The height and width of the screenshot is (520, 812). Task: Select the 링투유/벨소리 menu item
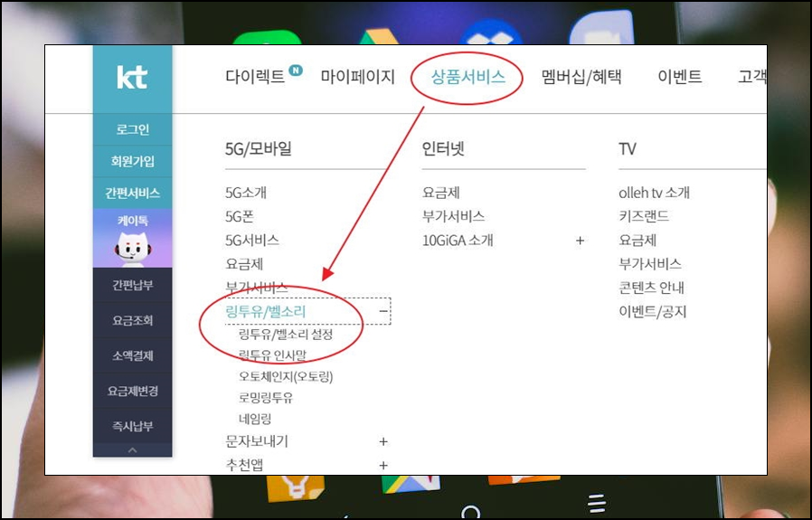coord(266,311)
